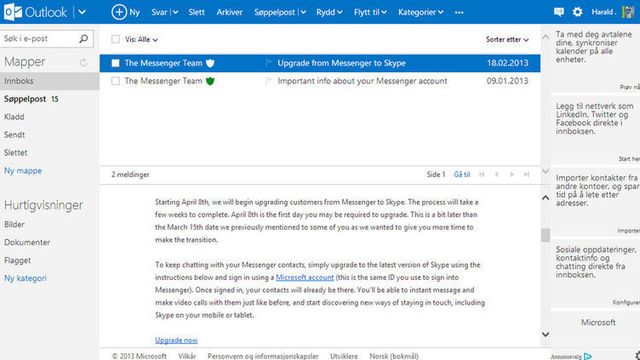Image resolution: width=640 pixels, height=360 pixels.
Task: Open the Bilder quick view
Action: click(x=14, y=224)
